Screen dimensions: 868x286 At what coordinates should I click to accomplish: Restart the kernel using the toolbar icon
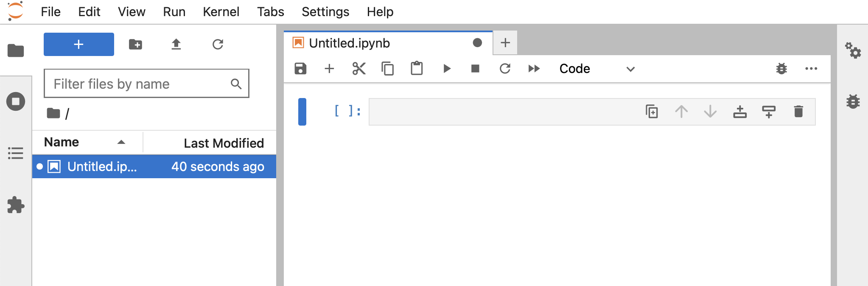tap(504, 69)
